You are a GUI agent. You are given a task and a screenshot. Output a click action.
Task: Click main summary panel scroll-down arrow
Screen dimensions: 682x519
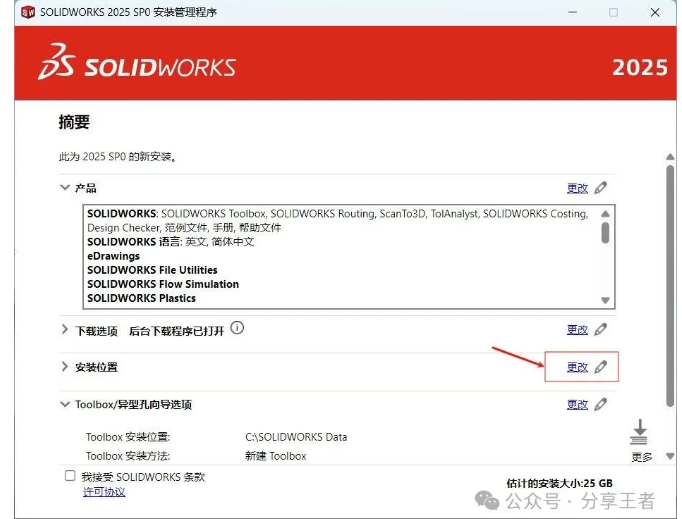[670, 456]
